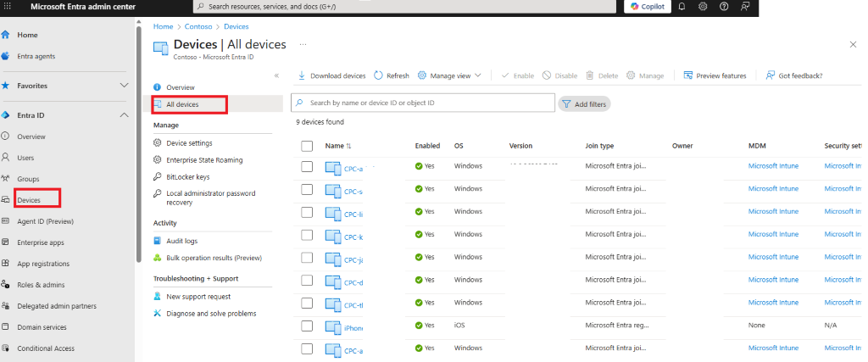Screen dimensions: 868x362
Task: Sort the table by Name column
Action: pyautogui.click(x=338, y=146)
